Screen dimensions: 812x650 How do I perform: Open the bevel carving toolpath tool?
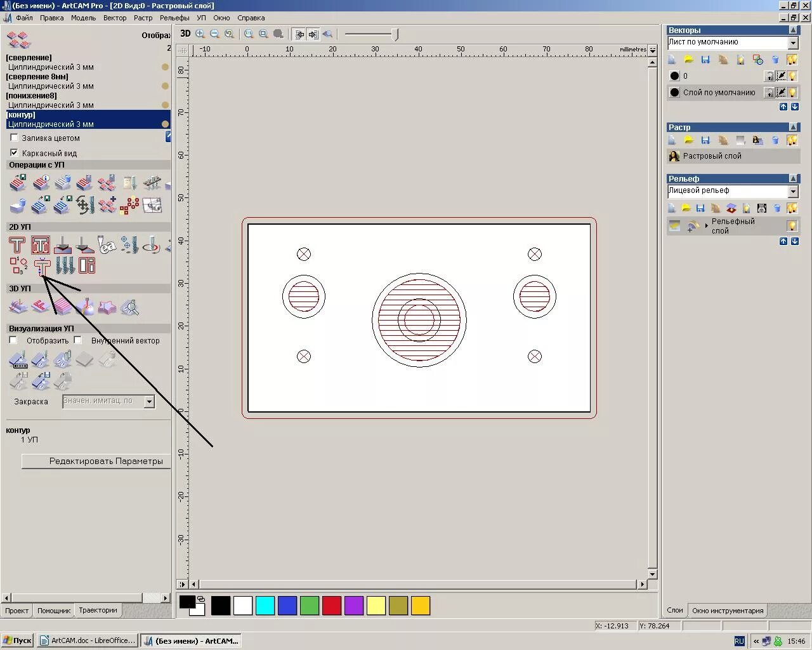pyautogui.click(x=84, y=245)
